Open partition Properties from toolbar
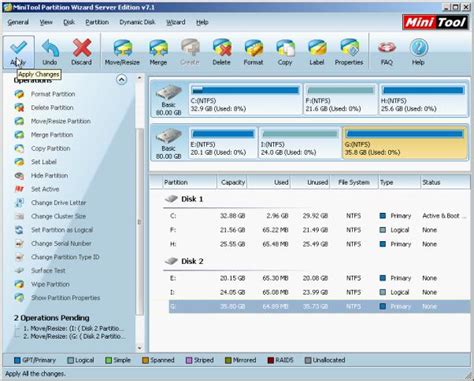 [x=349, y=52]
